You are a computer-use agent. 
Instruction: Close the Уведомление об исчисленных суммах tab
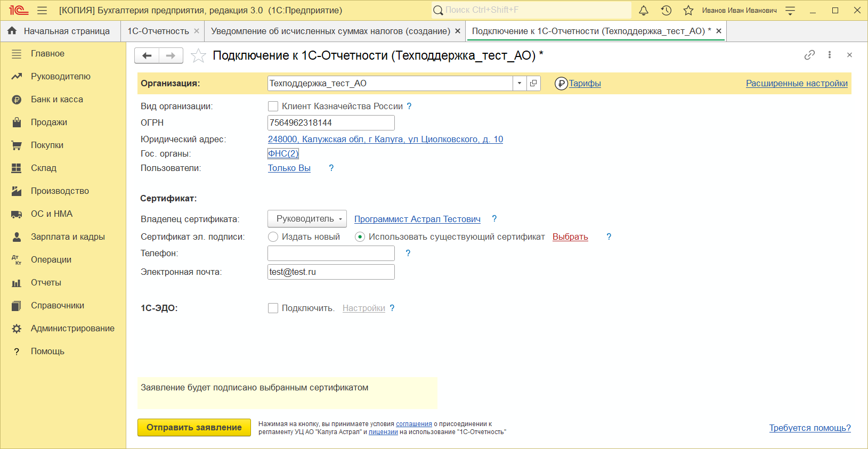[458, 31]
